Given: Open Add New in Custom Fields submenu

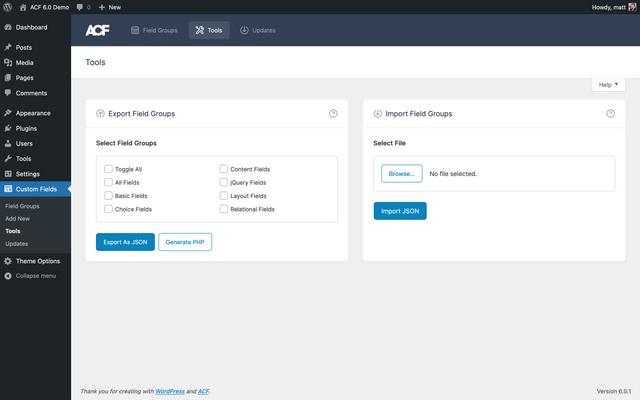Looking at the screenshot, I should click(18, 219).
